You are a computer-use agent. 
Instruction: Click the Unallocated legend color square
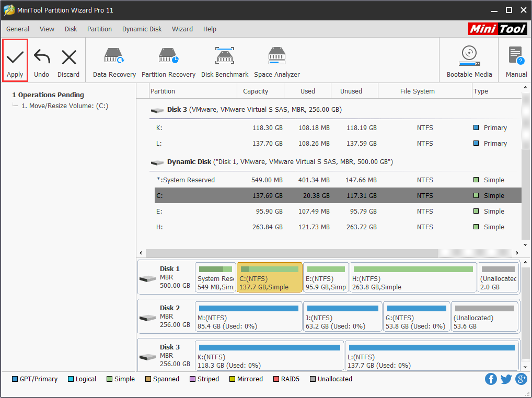point(313,379)
